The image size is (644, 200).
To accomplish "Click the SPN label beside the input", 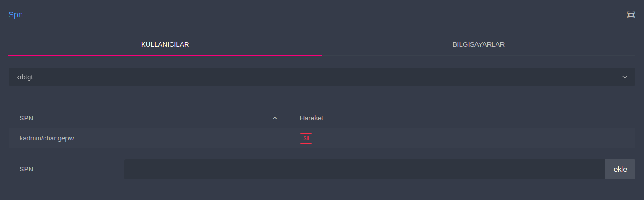I will pos(26,170).
